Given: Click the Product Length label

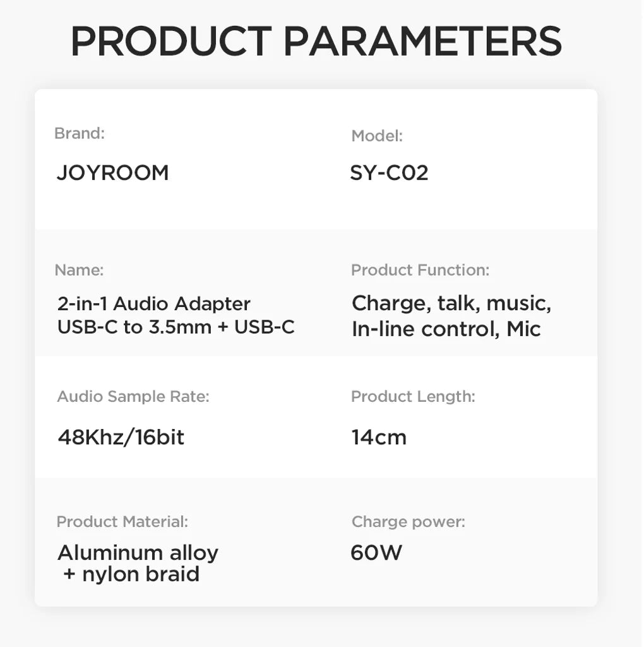Looking at the screenshot, I should coord(413,397).
